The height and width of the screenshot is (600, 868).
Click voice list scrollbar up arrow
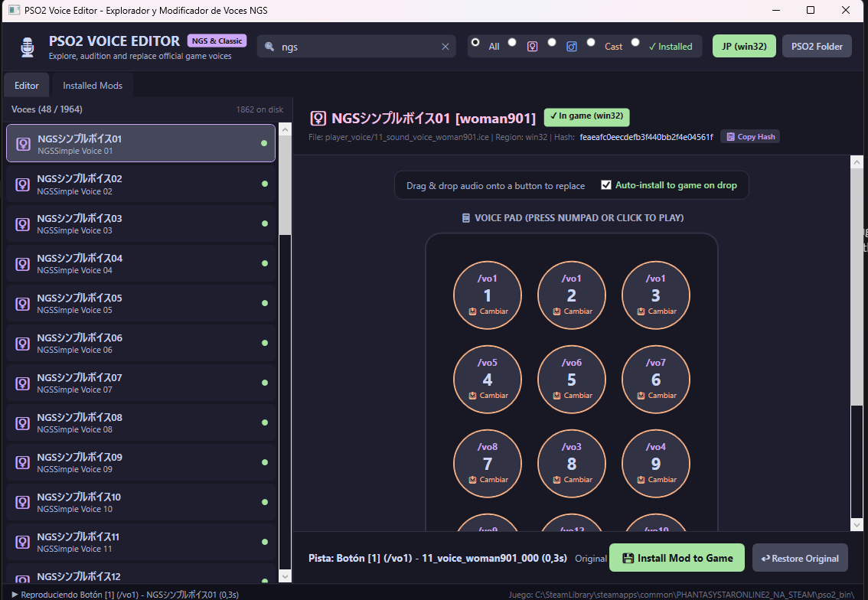[285, 129]
